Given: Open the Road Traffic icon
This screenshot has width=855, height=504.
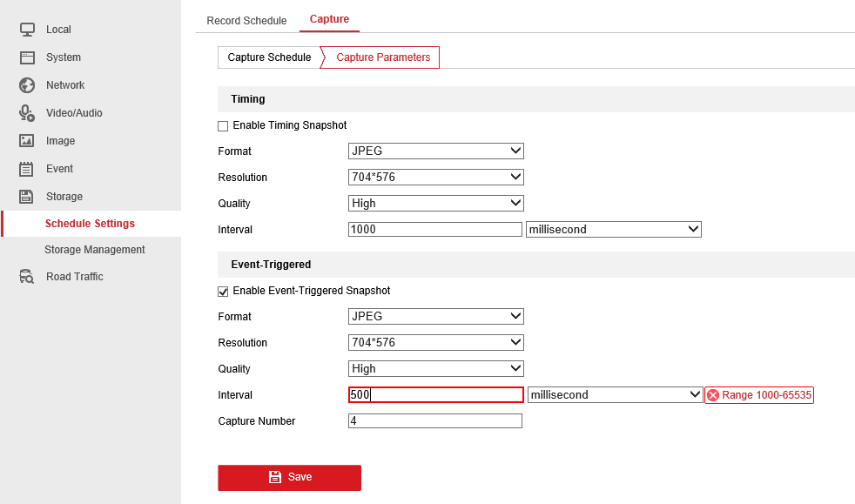Looking at the screenshot, I should coord(27,277).
